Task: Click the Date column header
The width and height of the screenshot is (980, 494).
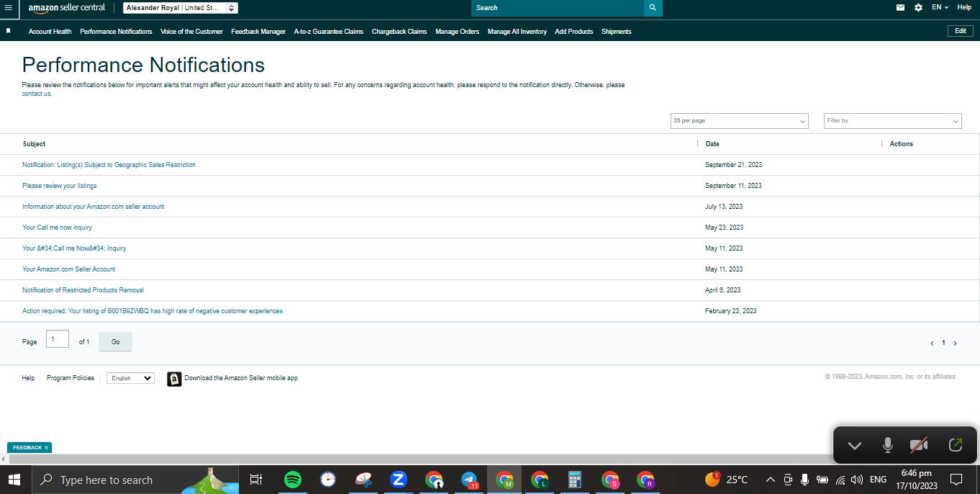Action: click(712, 144)
